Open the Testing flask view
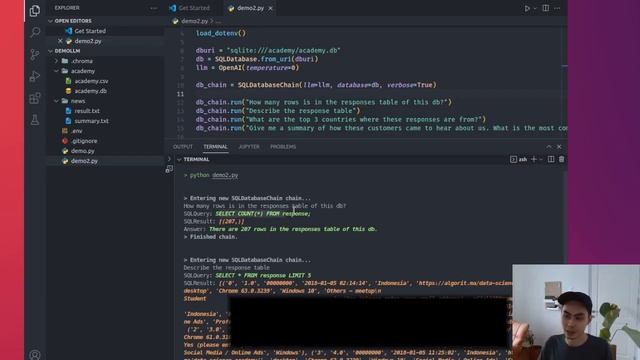The image size is (640, 360). (35, 120)
